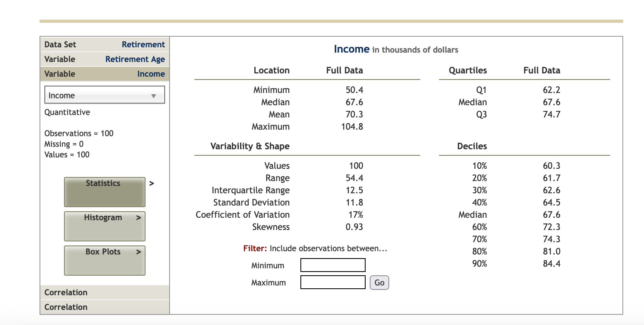This screenshot has width=644, height=325.
Task: Focus the filter Minimum input box
Action: click(x=333, y=265)
